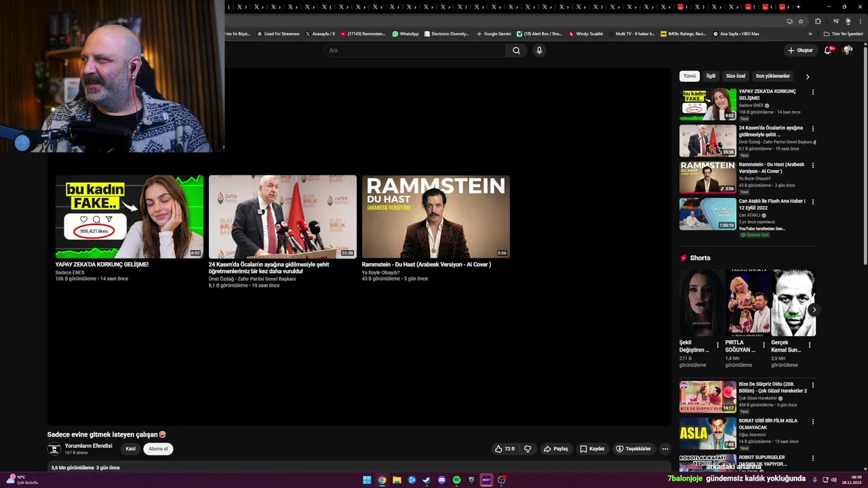Screen dimensions: 868x488
Task: Select the Size özel filter chip
Action: point(735,76)
